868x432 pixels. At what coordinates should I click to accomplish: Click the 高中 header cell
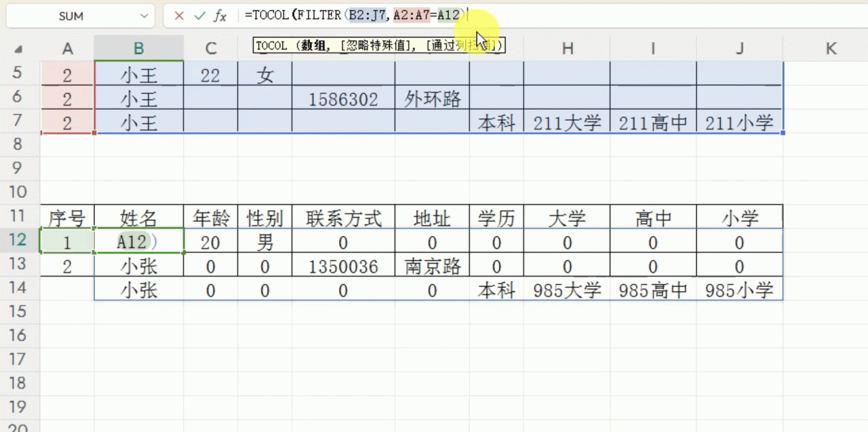coord(652,217)
